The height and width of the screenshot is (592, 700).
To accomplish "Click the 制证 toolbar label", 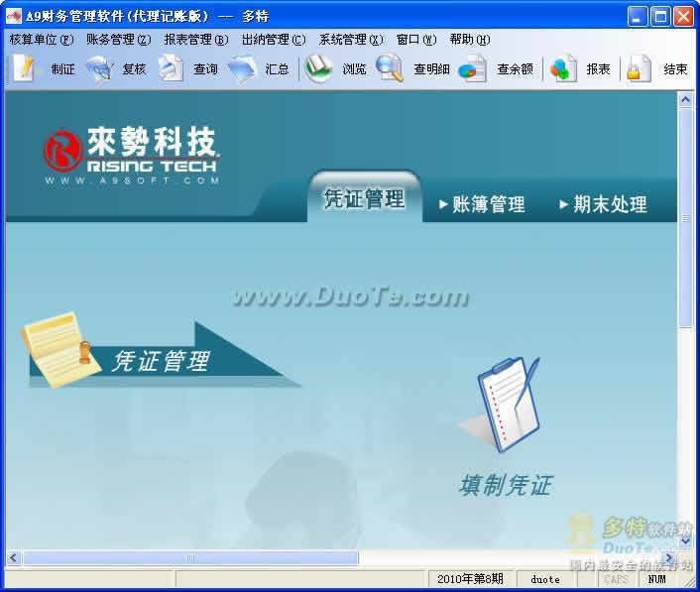I will tap(62, 69).
